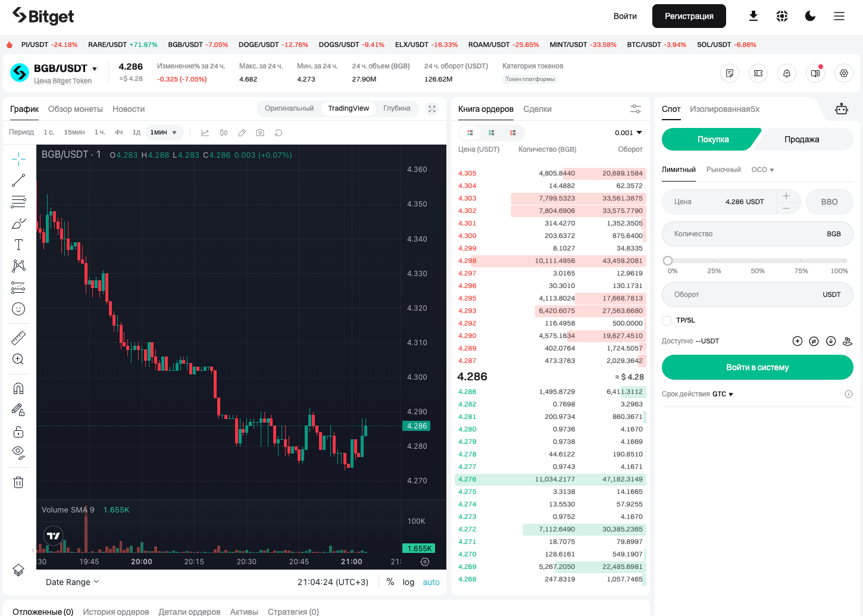Open order book settings sliders icon

tap(636, 109)
